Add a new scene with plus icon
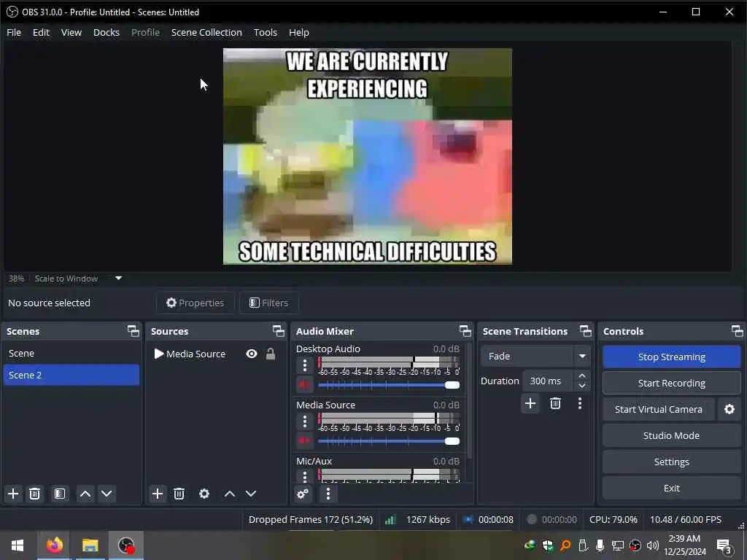The image size is (747, 560). 13,494
